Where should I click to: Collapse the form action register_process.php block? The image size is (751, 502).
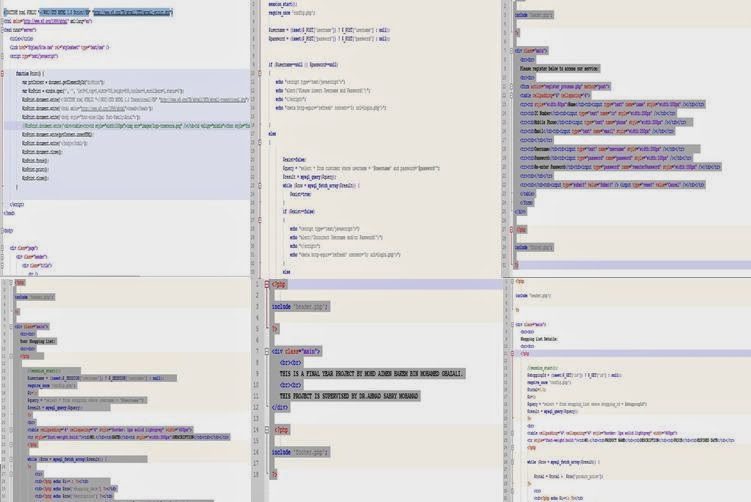pos(511,86)
